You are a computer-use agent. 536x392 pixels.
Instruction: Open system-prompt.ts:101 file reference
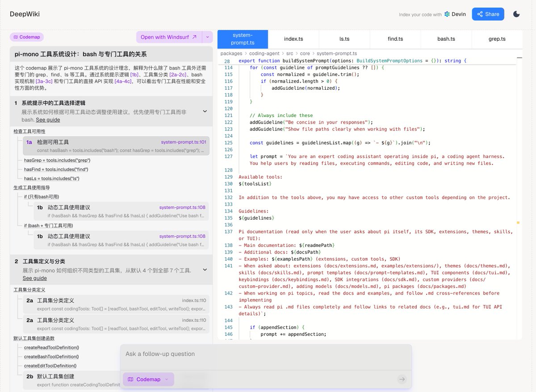[184, 142]
